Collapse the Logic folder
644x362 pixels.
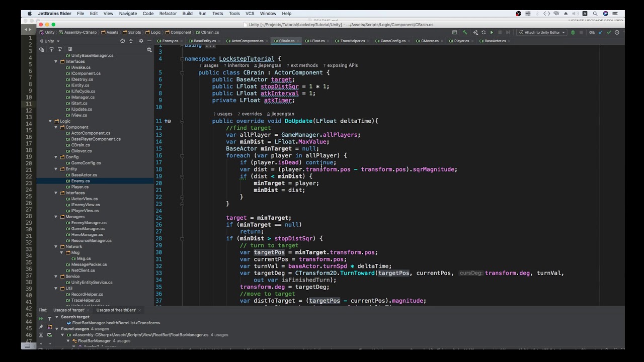pos(50,121)
